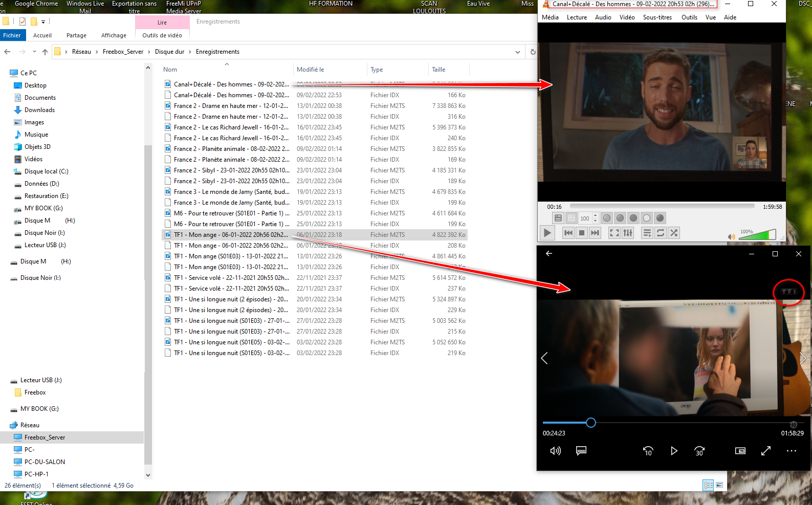Switch to the Affichage ribbon tab

pyautogui.click(x=114, y=35)
